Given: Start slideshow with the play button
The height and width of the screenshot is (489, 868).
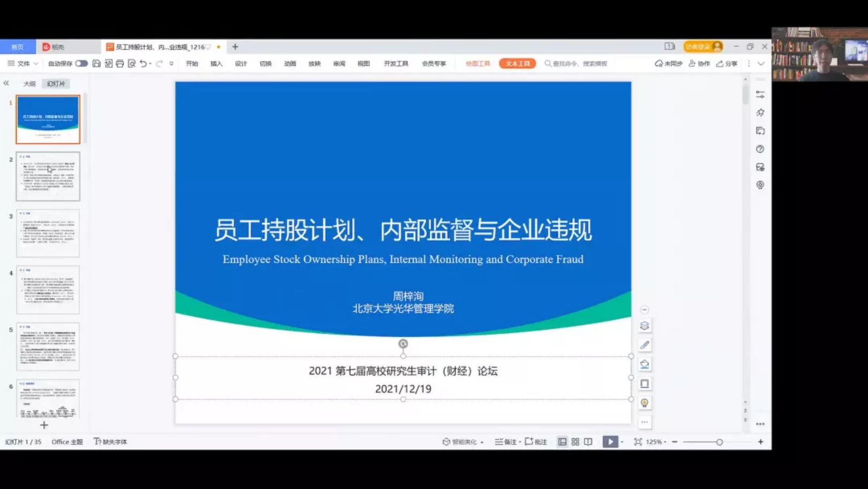Looking at the screenshot, I should click(x=610, y=442).
